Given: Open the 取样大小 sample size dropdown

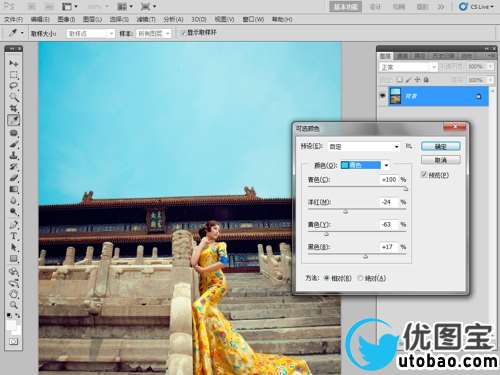Looking at the screenshot, I should [x=91, y=33].
